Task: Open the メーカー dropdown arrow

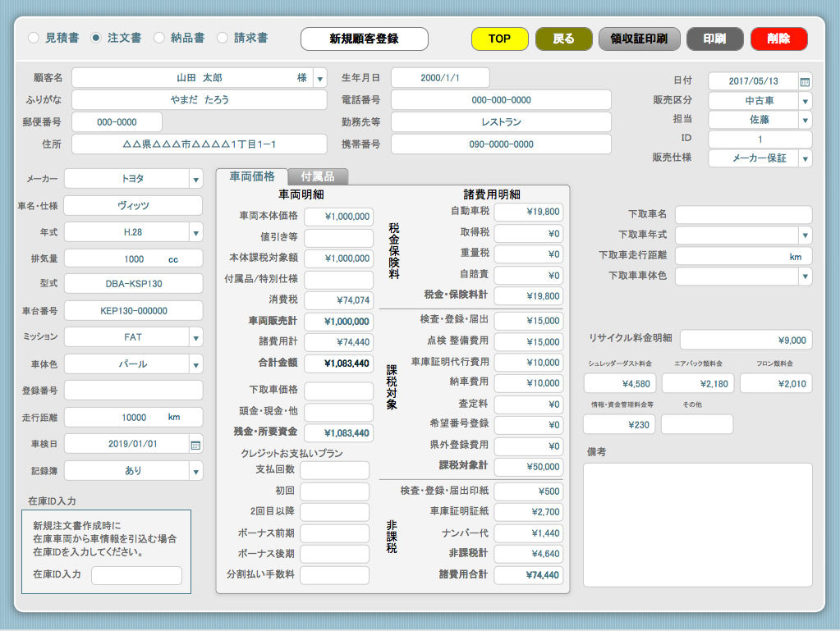Action: (196, 180)
